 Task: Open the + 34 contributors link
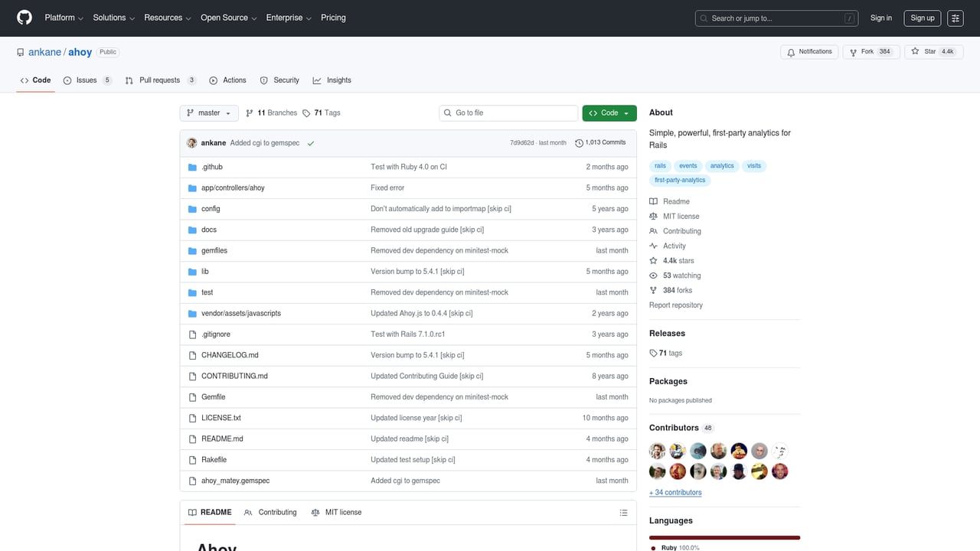[x=675, y=492]
